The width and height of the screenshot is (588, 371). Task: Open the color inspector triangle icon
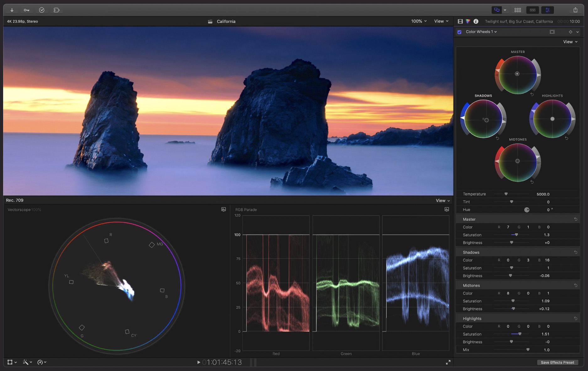(468, 21)
